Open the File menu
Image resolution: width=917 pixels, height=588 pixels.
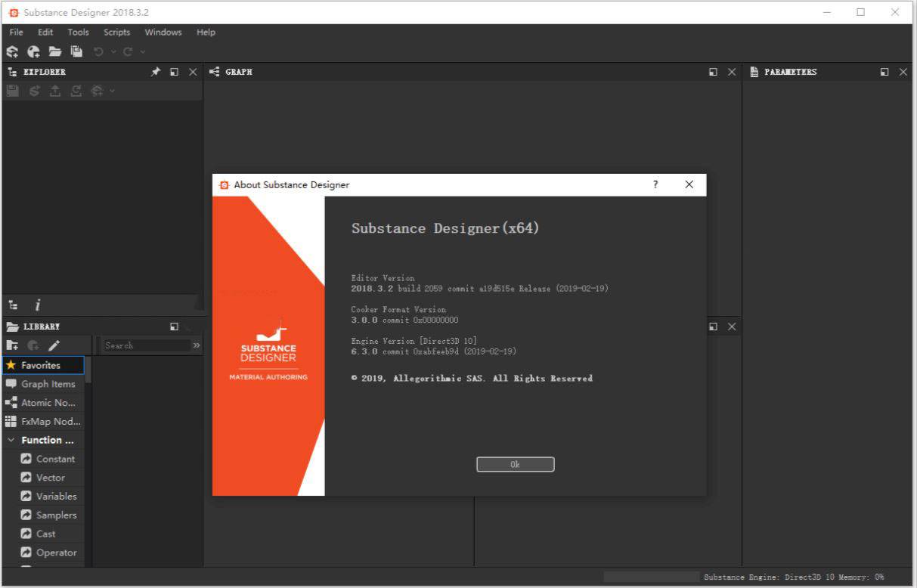(16, 32)
